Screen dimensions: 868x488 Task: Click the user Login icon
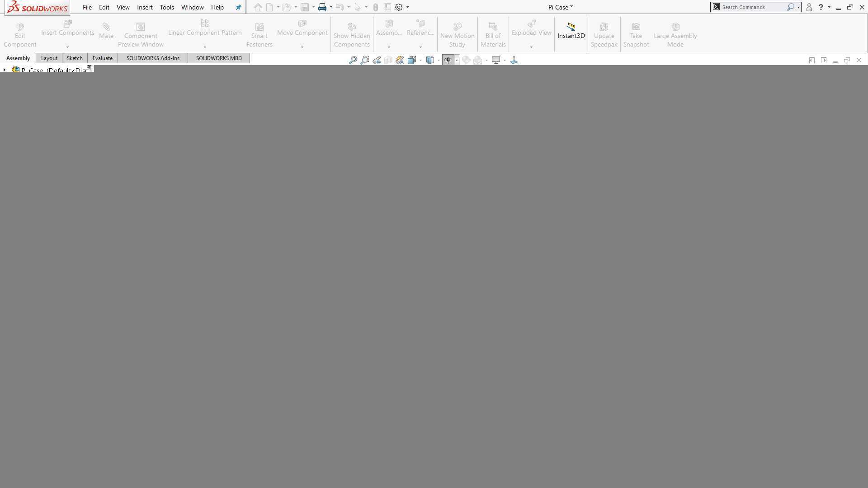(809, 7)
